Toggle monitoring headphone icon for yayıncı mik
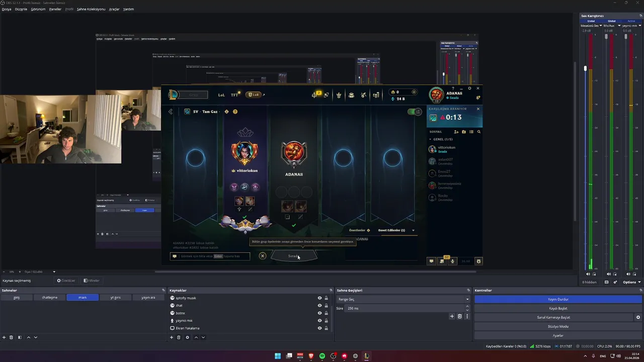The image size is (644, 362). click(x=634, y=274)
